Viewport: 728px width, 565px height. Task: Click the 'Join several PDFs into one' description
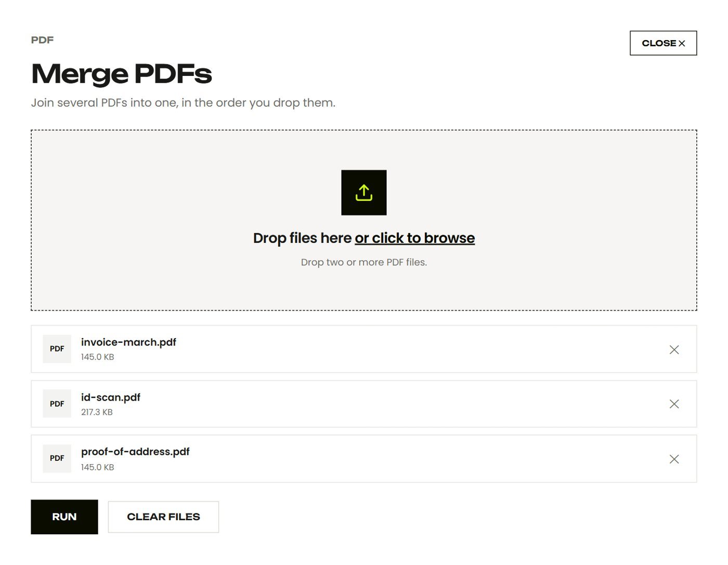pos(183,102)
